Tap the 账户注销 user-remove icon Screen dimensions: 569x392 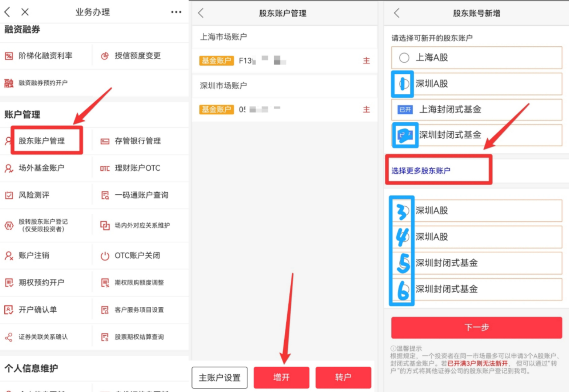click(9, 256)
